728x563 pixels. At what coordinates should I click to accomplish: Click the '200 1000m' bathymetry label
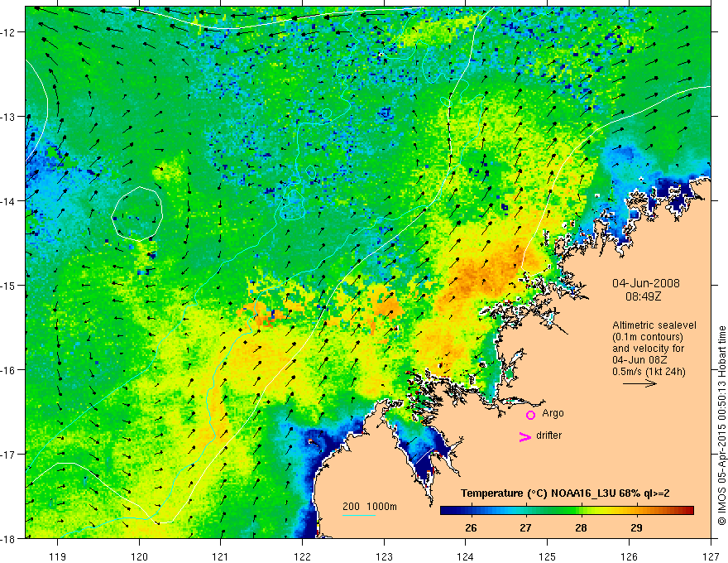click(370, 507)
